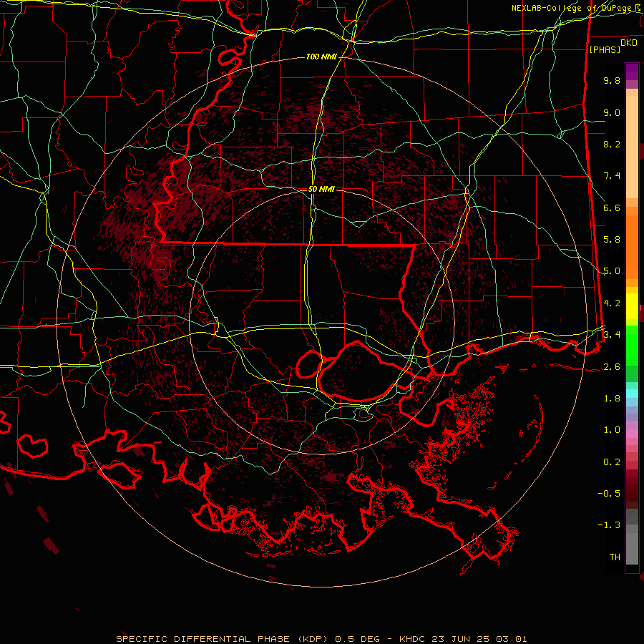Click the 03:01 timestamp in caption

(511, 639)
